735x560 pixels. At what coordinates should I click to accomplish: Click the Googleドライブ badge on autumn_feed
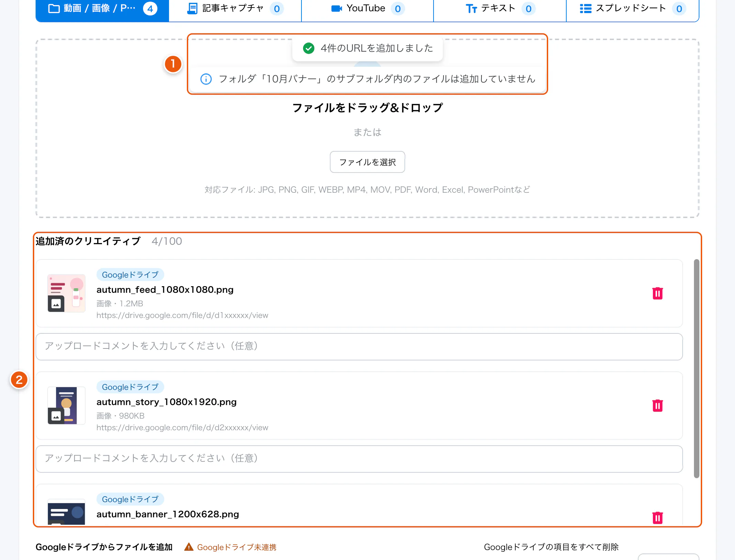130,275
